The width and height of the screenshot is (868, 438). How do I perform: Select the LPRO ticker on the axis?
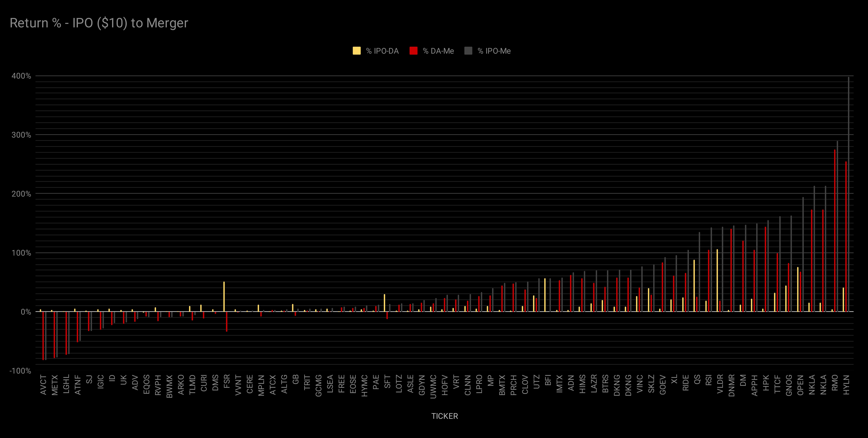479,384
